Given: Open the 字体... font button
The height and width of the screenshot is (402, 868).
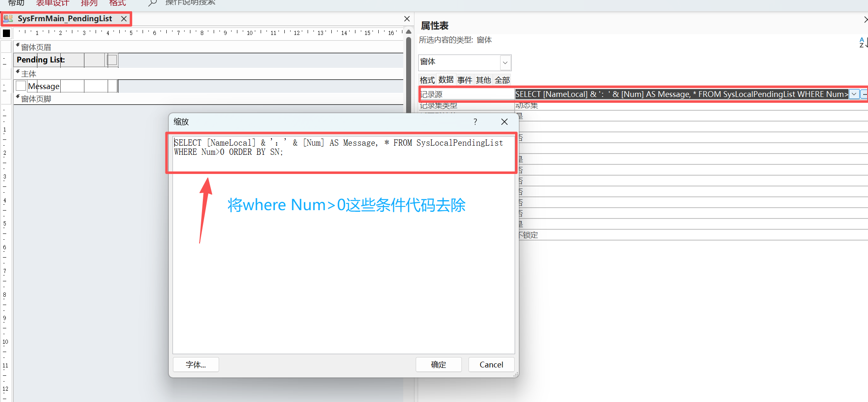Looking at the screenshot, I should point(196,365).
